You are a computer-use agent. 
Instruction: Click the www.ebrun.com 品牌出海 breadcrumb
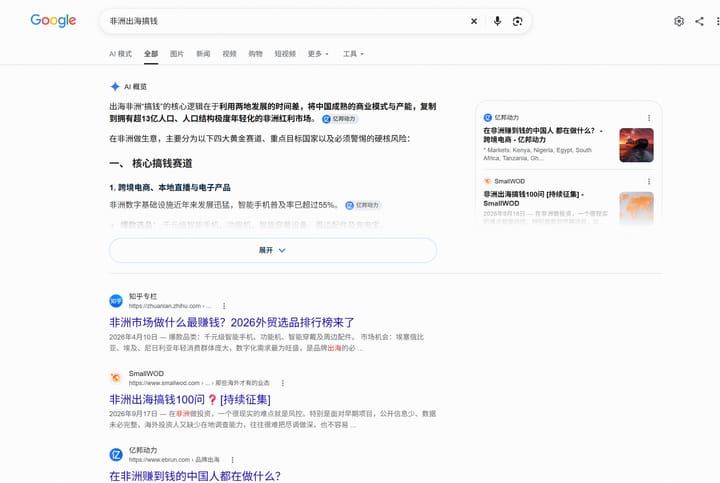click(x=174, y=460)
